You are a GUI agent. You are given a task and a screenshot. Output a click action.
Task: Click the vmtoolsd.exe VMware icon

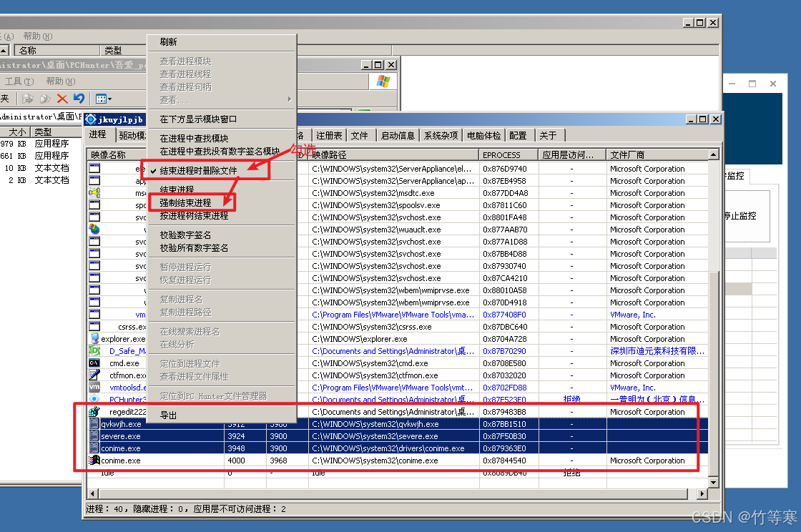pos(94,388)
